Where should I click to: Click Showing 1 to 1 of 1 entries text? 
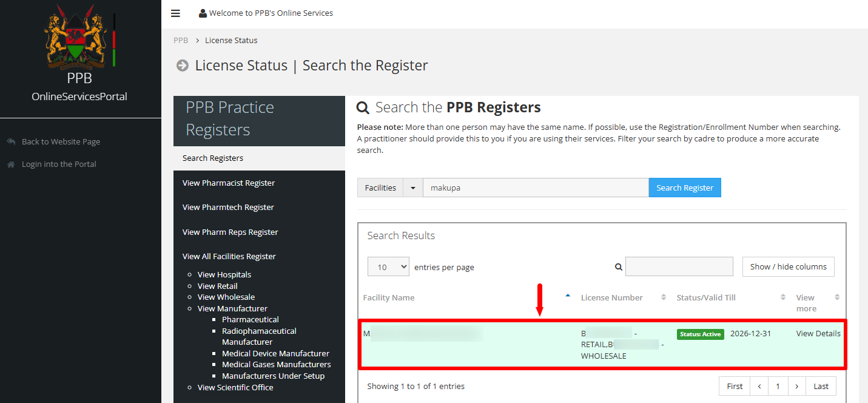point(416,386)
